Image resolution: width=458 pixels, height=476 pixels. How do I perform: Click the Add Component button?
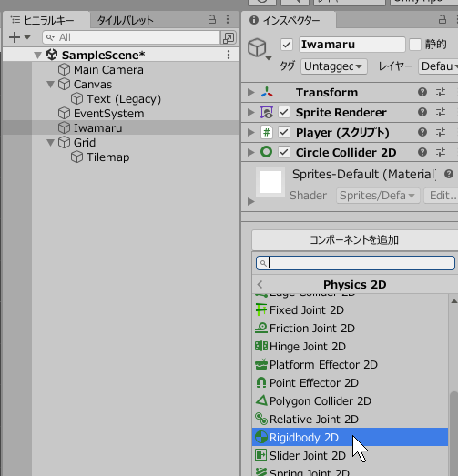point(355,240)
